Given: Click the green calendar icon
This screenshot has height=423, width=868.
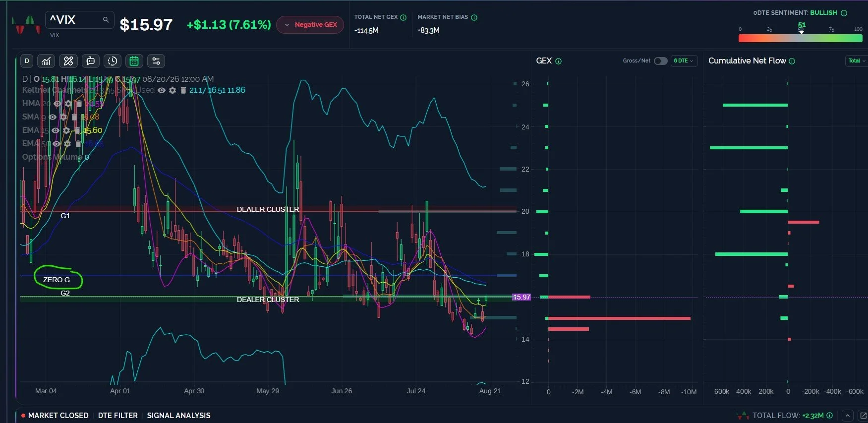Looking at the screenshot, I should click(134, 61).
